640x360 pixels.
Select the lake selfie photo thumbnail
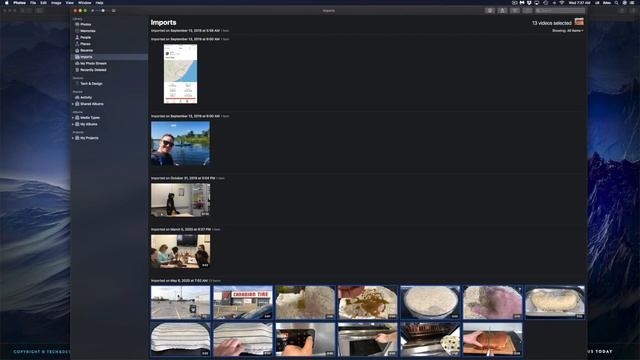tap(180, 144)
